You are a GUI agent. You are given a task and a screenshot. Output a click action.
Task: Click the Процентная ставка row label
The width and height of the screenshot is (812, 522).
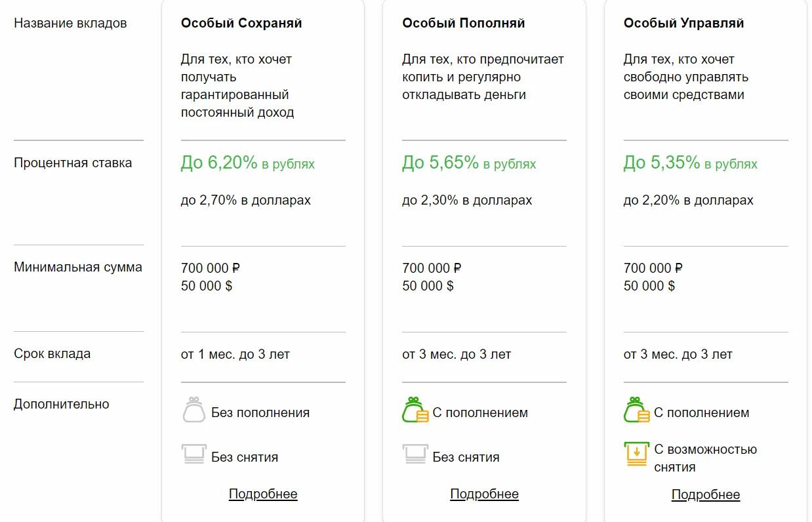(73, 163)
